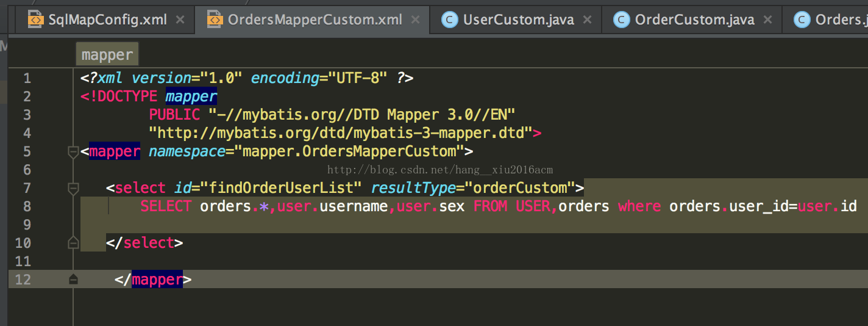Click the text encoding="UTF-8"
This screenshot has height=326, width=868.
[319, 78]
